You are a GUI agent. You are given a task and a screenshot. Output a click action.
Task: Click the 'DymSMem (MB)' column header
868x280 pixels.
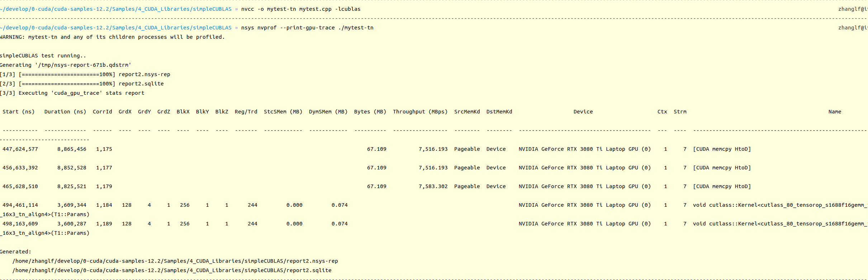[x=328, y=112]
